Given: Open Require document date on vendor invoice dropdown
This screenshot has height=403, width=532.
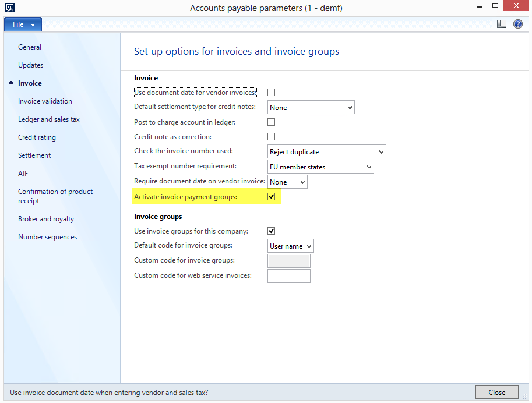Looking at the screenshot, I should [287, 182].
